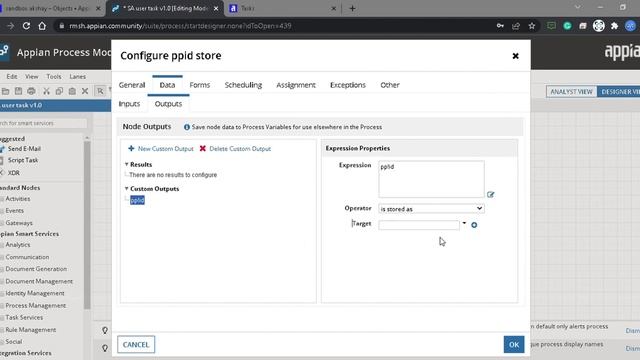Image resolution: width=640 pixels, height=360 pixels.
Task: Open the Target variable dropdown arrow
Action: (464, 223)
